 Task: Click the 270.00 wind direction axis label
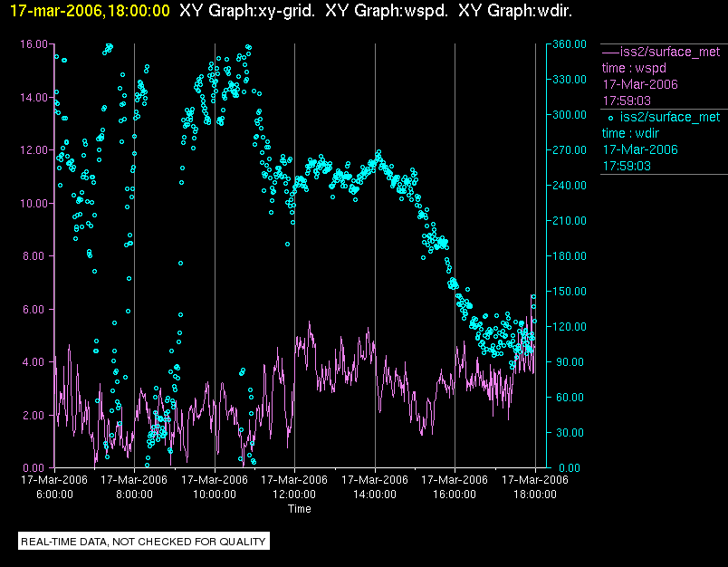(570, 150)
